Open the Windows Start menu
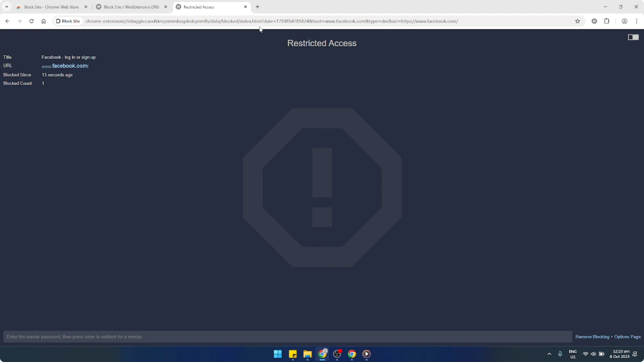This screenshot has height=362, width=644. 278,354
